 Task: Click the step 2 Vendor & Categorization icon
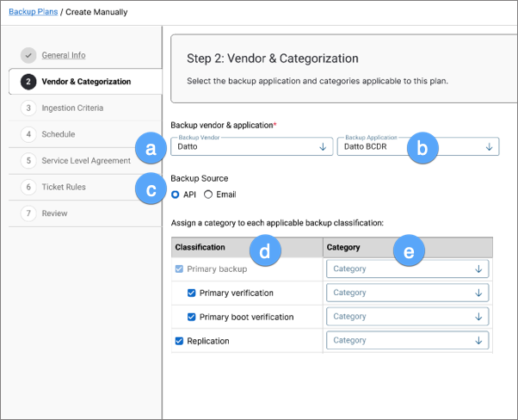(28, 82)
